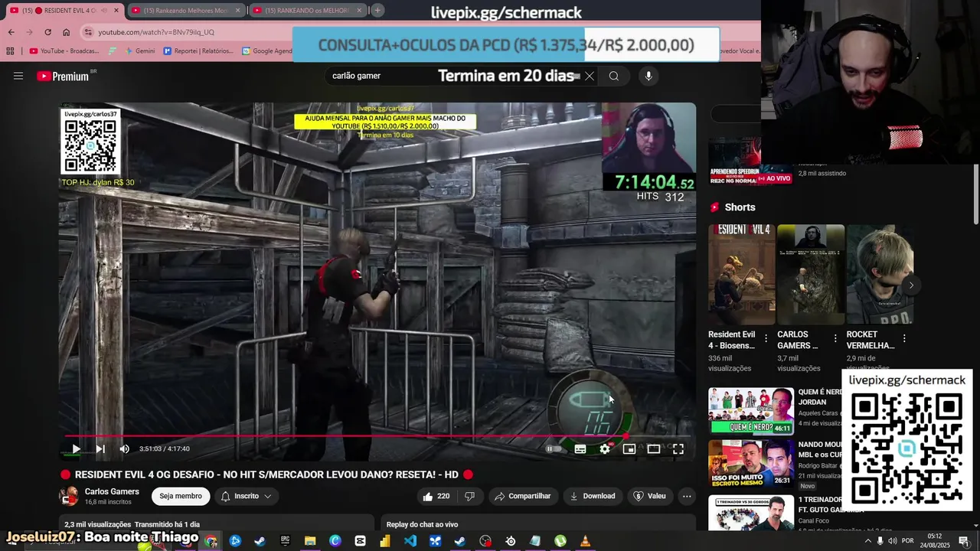Image resolution: width=980 pixels, height=551 pixels.
Task: Open the CARLOS GAMERS short thumbnail
Action: 811,275
